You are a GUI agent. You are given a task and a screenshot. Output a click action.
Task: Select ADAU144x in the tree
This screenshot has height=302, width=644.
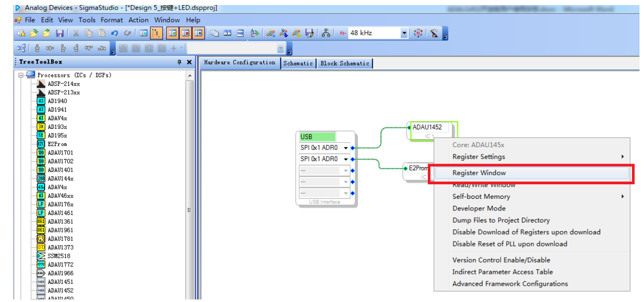(x=60, y=178)
